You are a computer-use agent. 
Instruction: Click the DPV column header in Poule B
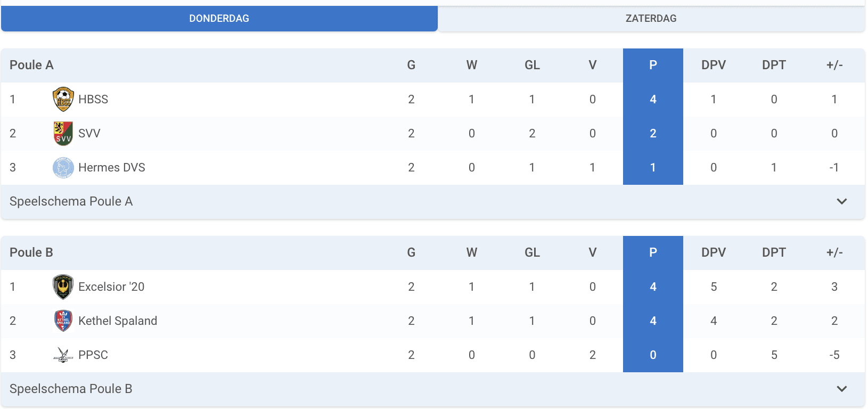click(714, 252)
